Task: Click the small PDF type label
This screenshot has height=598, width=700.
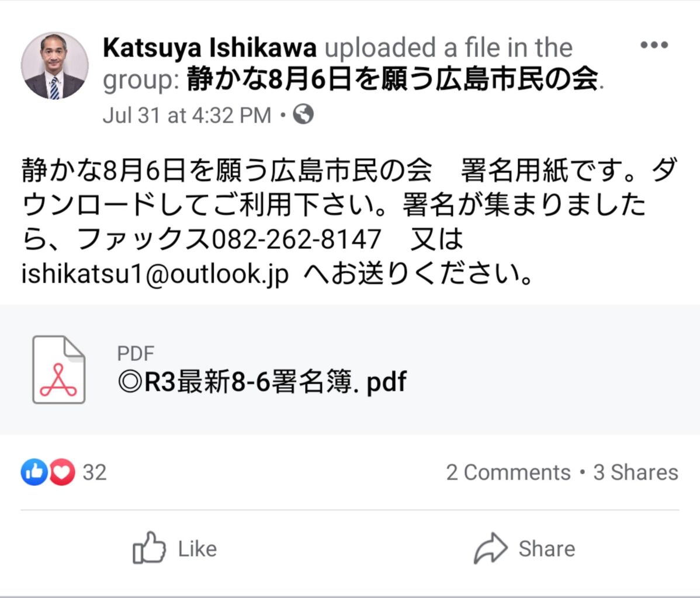Action: pyautogui.click(x=136, y=353)
